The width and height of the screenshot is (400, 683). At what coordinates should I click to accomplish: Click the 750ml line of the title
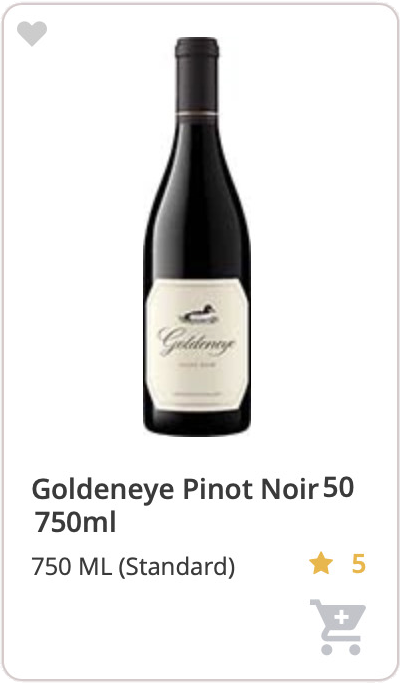pos(75,522)
